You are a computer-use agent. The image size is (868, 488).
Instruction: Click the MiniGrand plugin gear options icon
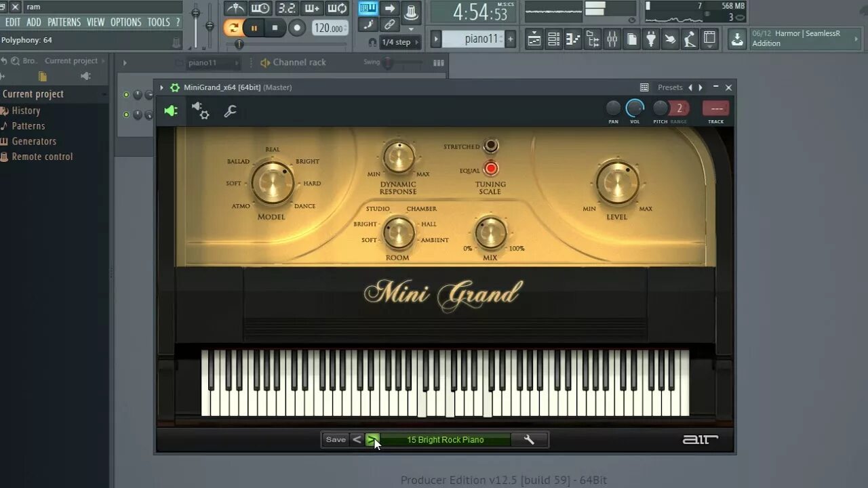(x=175, y=87)
